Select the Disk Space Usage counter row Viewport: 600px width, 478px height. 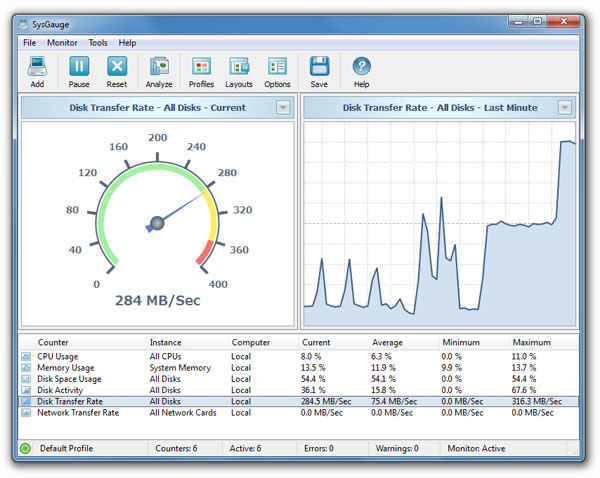tap(298, 379)
